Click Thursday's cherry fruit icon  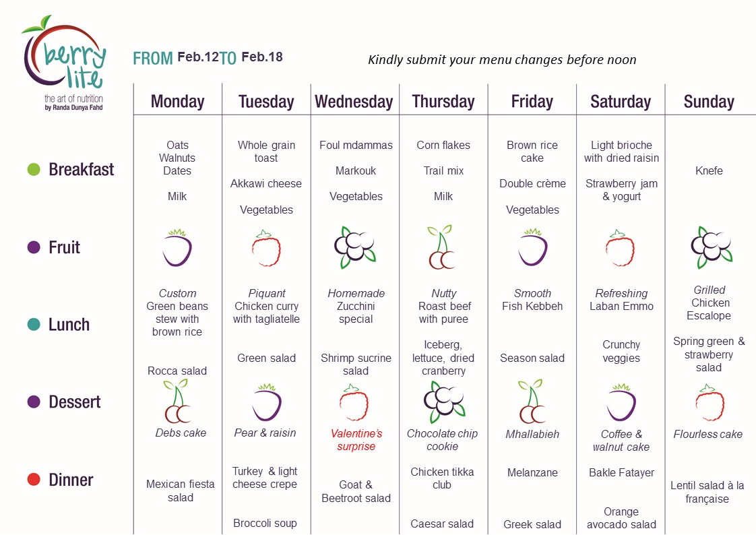(x=441, y=247)
